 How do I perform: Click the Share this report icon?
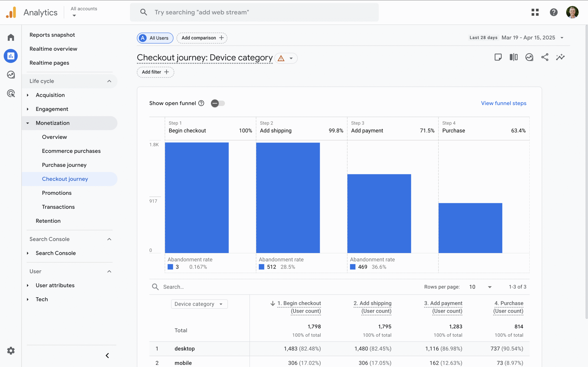tap(545, 57)
